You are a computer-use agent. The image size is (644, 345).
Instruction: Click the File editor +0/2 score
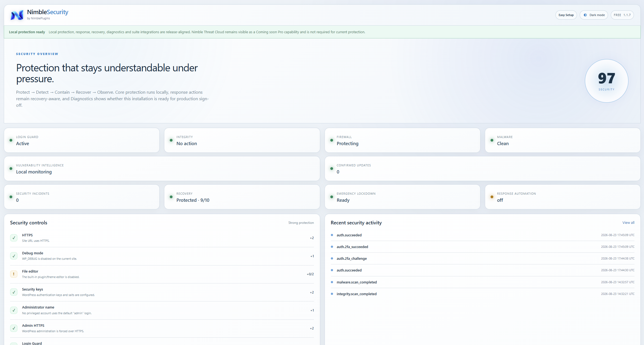(x=310, y=274)
